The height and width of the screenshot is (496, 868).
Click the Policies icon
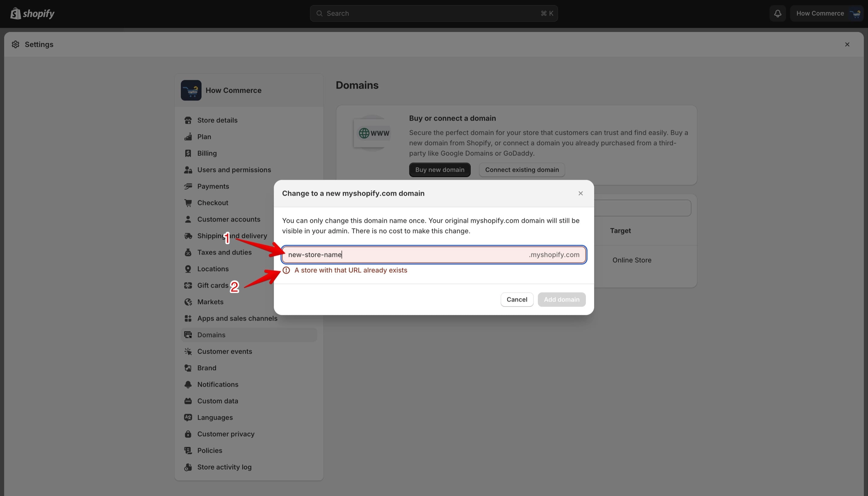188,451
